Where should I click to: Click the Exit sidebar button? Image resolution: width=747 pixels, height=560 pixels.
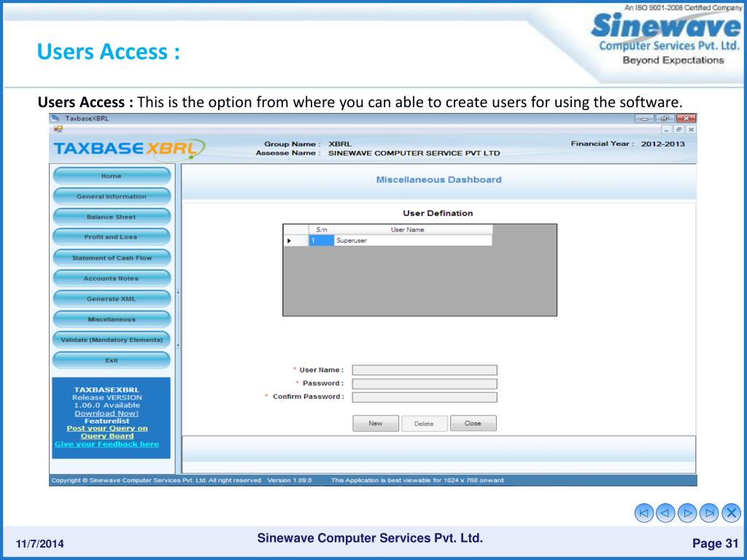tap(112, 360)
